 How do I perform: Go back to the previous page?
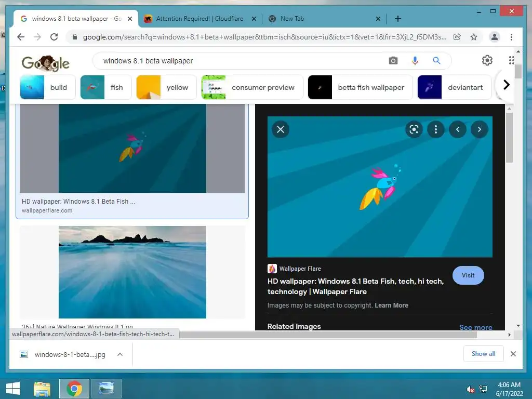coord(21,37)
